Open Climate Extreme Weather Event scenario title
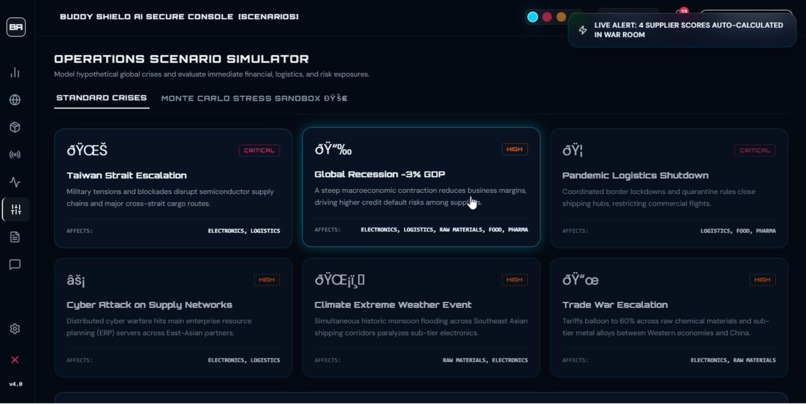The image size is (806, 404). (393, 305)
